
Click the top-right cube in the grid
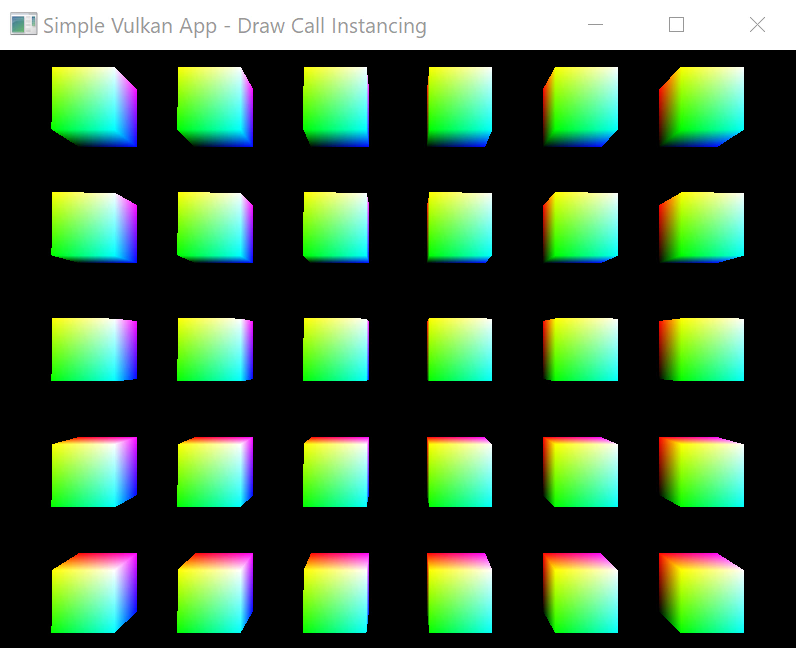702,107
